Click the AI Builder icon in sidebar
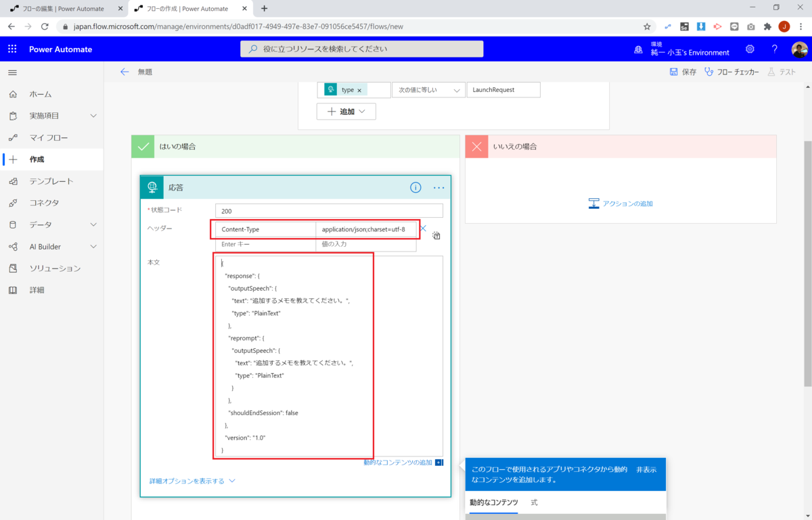Screen dimensions: 812x520 [13, 246]
